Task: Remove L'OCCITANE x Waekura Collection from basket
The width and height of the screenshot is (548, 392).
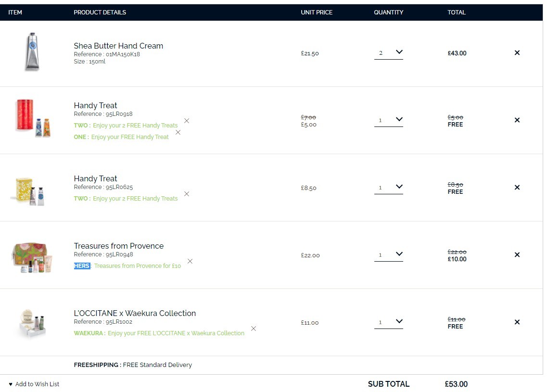Action: coord(517,322)
